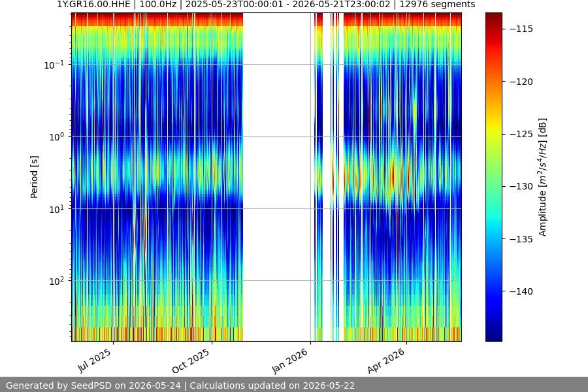The height and width of the screenshot is (392, 588).
Task: Click the amplitude colorbar scale
Action: click(x=493, y=177)
